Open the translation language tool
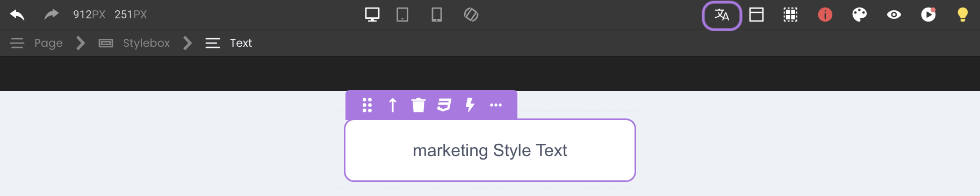The image size is (980, 196). click(x=722, y=16)
